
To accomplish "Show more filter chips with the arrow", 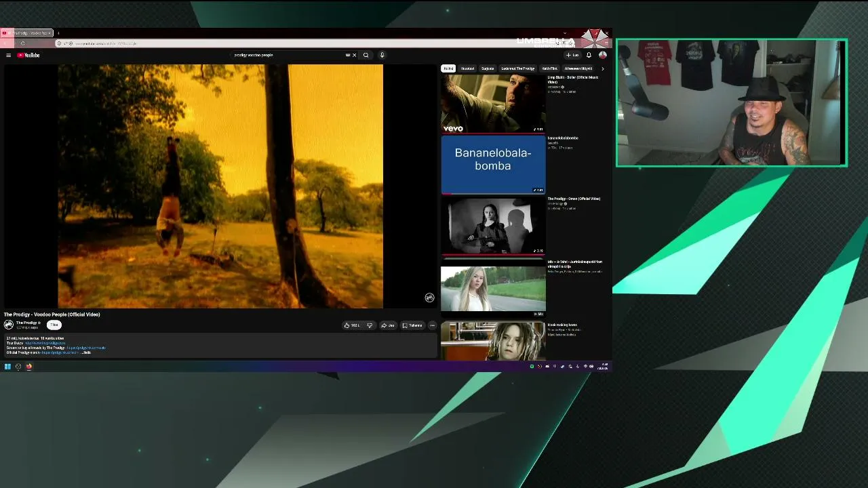I will coord(602,68).
